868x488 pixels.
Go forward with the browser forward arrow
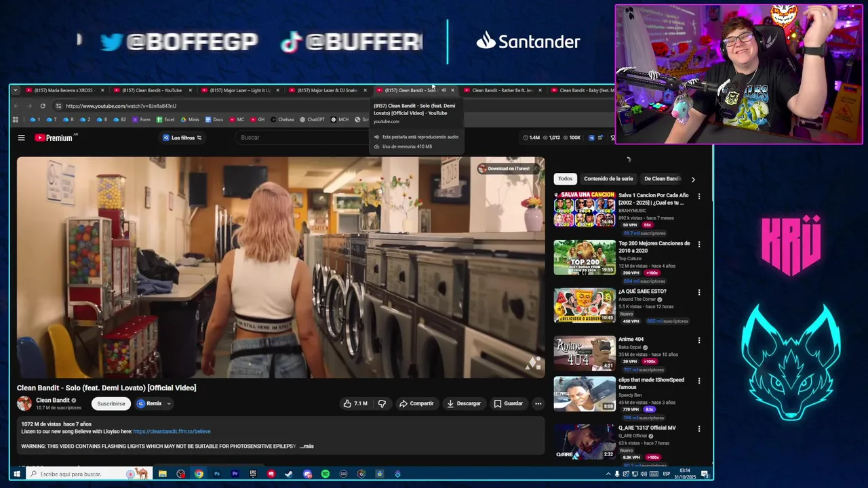[x=29, y=106]
